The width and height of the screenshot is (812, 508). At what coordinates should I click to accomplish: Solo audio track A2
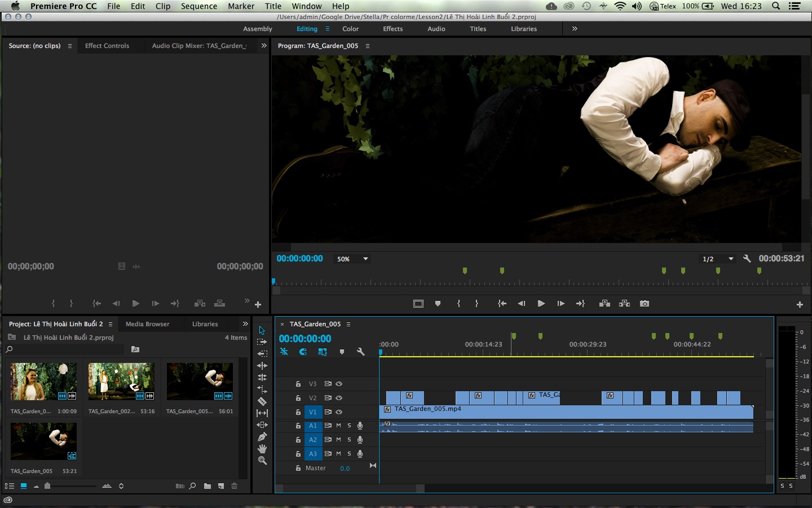point(349,440)
